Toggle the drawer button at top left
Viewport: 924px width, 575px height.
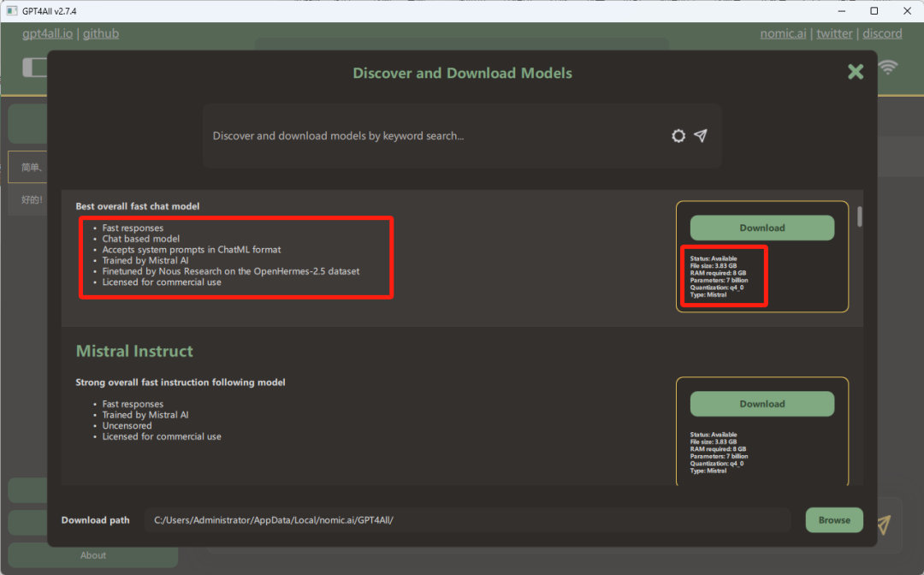pos(35,68)
